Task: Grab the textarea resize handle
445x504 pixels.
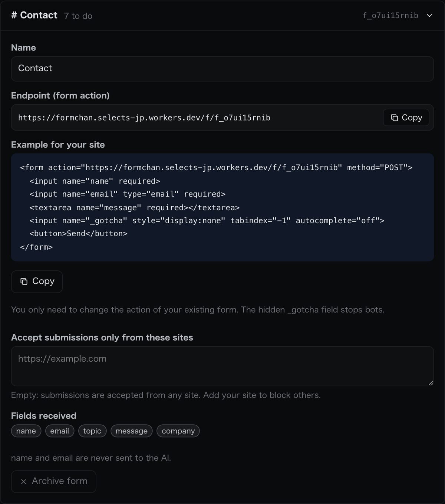Action: (431, 383)
